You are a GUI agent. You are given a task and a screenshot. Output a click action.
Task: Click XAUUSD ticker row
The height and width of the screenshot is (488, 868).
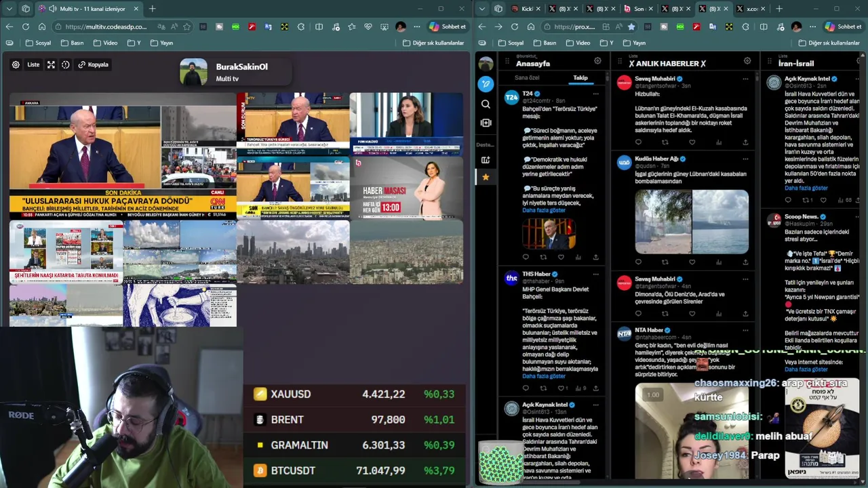click(354, 394)
